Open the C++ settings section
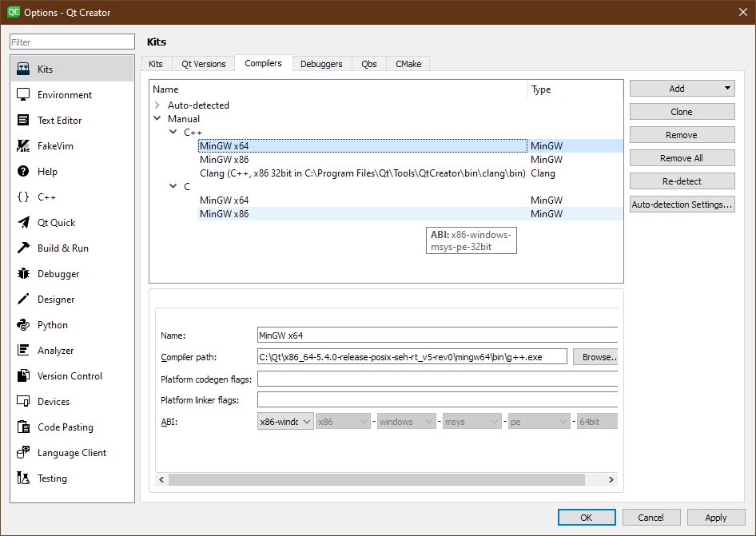 tap(46, 197)
